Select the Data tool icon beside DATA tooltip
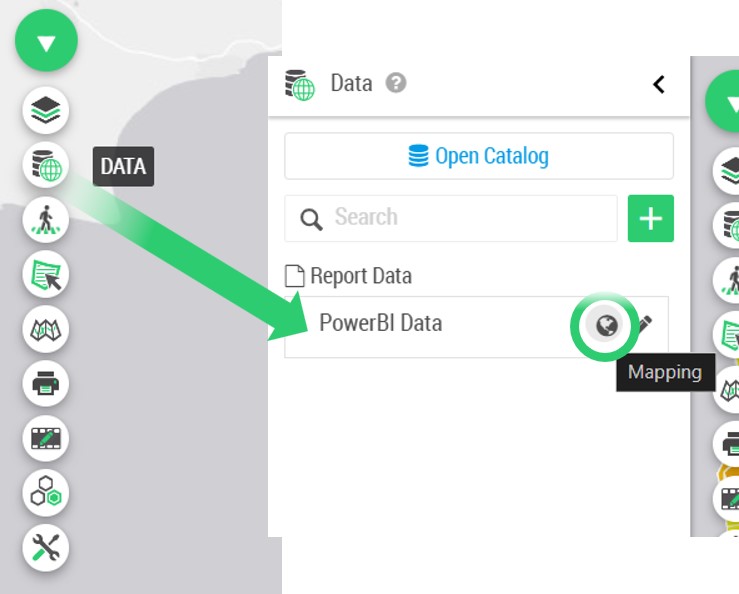Viewport: 739px width, 594px height. (46, 165)
